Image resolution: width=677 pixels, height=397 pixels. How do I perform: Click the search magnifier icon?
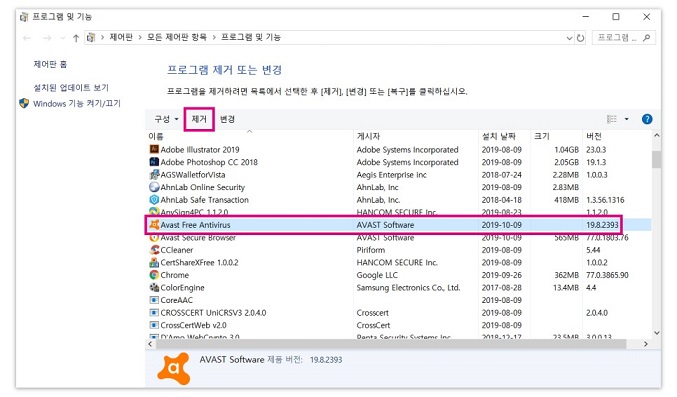pos(646,38)
